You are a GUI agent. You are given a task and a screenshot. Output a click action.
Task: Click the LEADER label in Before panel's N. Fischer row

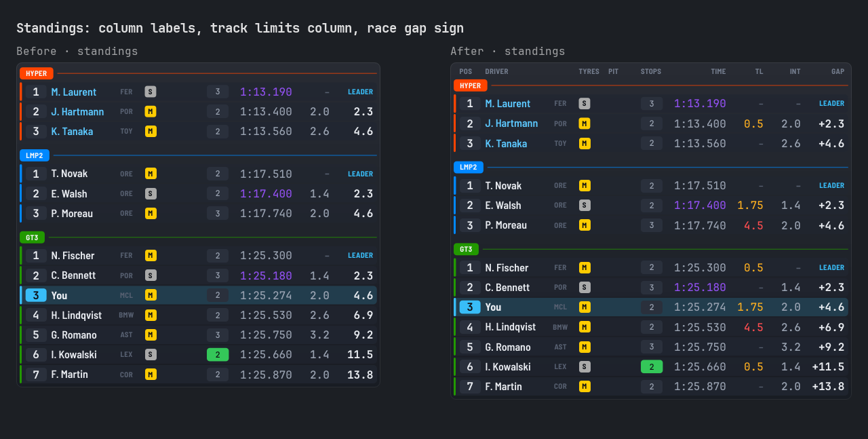[x=360, y=256]
